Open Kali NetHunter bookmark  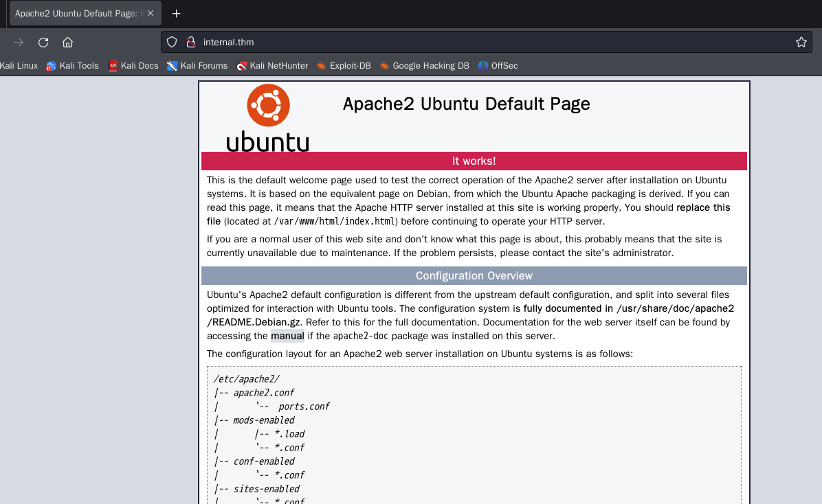click(x=272, y=66)
